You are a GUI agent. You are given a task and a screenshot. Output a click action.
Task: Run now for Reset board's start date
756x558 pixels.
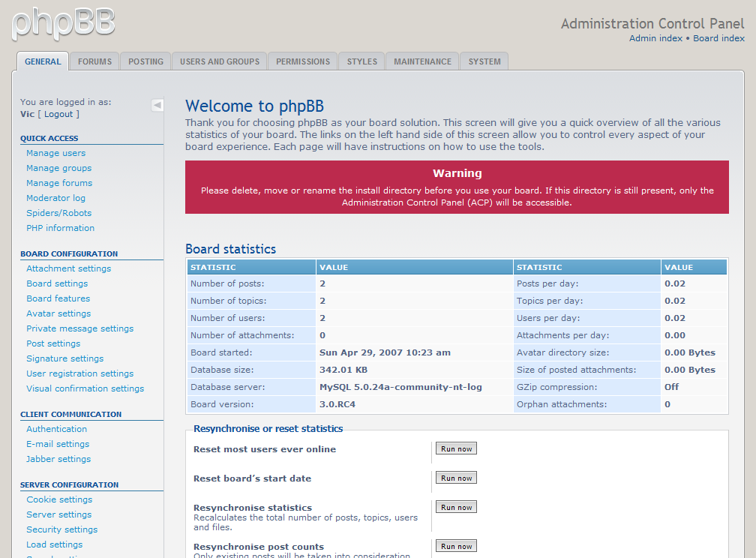tap(456, 478)
